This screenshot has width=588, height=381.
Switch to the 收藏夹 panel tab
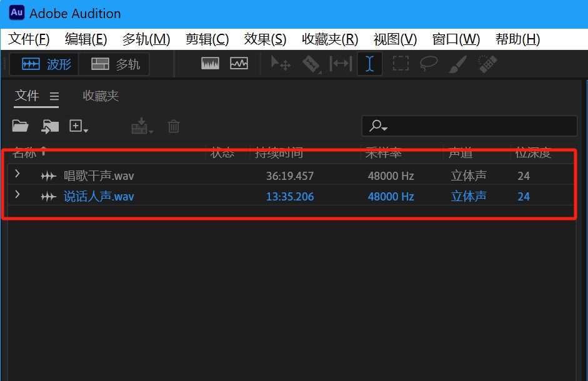click(101, 96)
